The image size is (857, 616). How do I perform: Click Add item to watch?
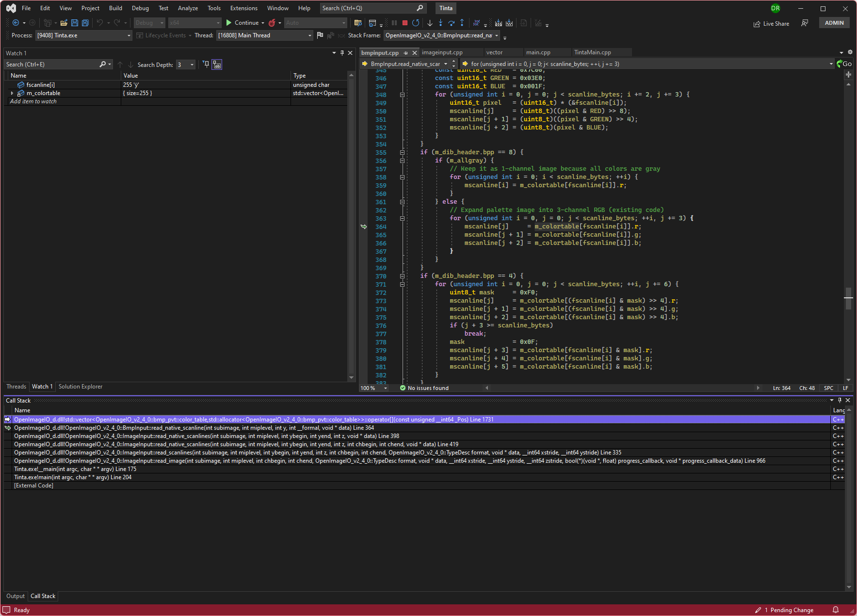tap(33, 101)
